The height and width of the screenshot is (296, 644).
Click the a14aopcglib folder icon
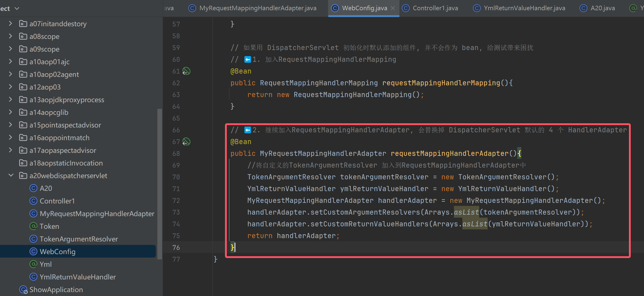pyautogui.click(x=23, y=112)
